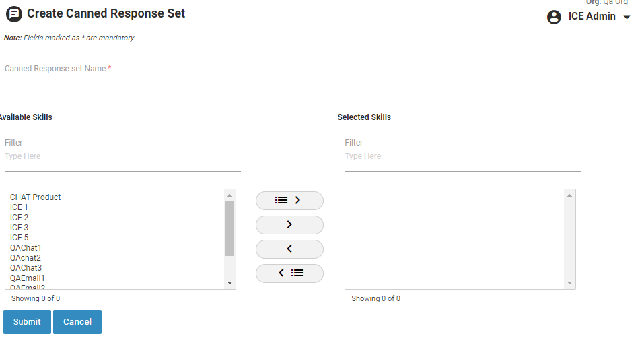Select ICE 1 skill from the list
Screen dimensions: 644x355
click(x=20, y=207)
